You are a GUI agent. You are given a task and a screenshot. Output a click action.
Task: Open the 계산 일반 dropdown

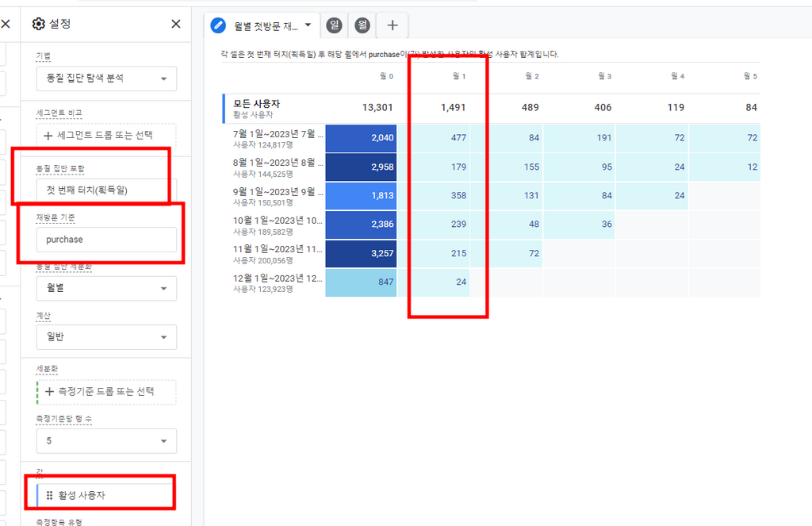click(x=106, y=337)
